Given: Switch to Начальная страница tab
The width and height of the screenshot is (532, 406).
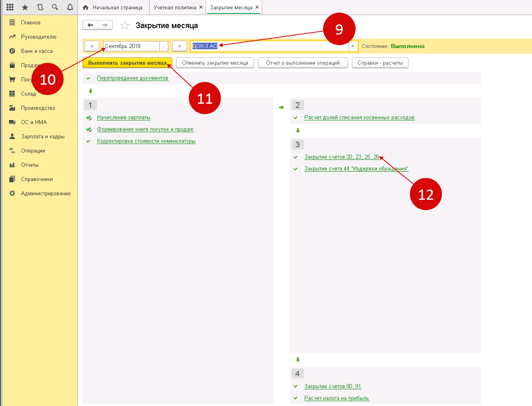Looking at the screenshot, I should pos(113,7).
